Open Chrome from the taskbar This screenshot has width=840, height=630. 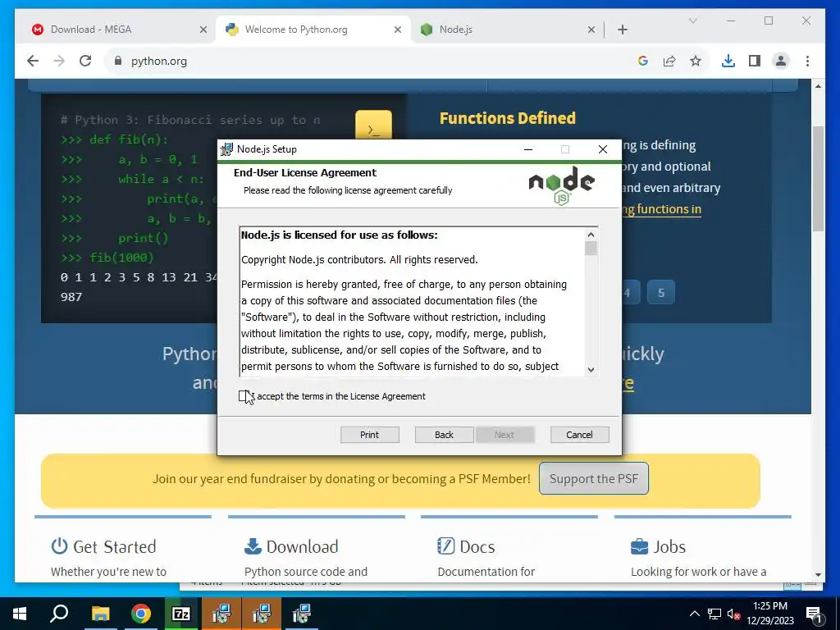(x=141, y=614)
